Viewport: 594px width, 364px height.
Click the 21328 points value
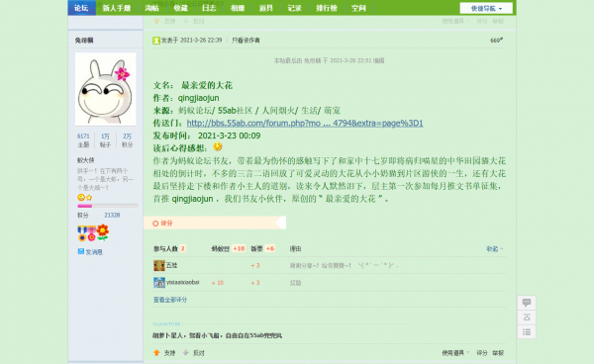click(112, 215)
